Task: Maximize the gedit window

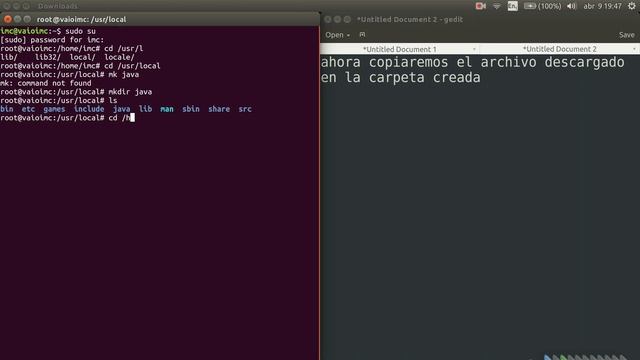Action: click(347, 19)
